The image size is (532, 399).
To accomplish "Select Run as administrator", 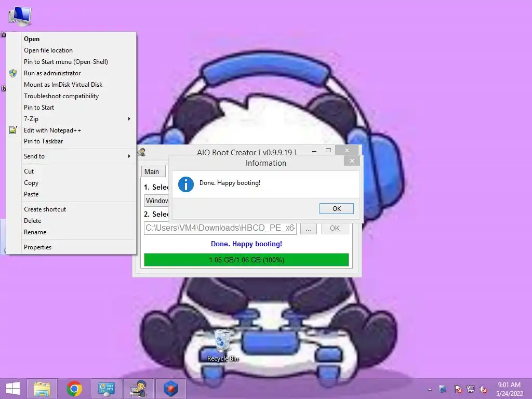I will (72, 73).
